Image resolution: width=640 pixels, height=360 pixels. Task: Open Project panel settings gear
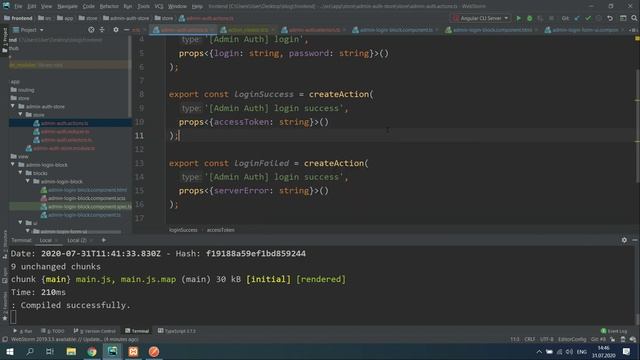(x=116, y=30)
